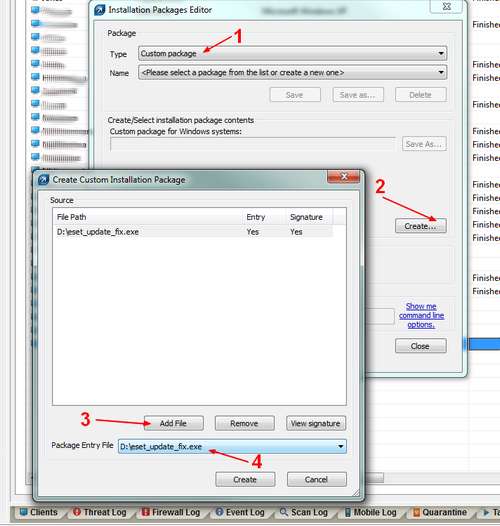Viewport: 500px width, 526px height.
Task: Select the D:\eset_update_fix.exe row in the source list
Action: 194,232
